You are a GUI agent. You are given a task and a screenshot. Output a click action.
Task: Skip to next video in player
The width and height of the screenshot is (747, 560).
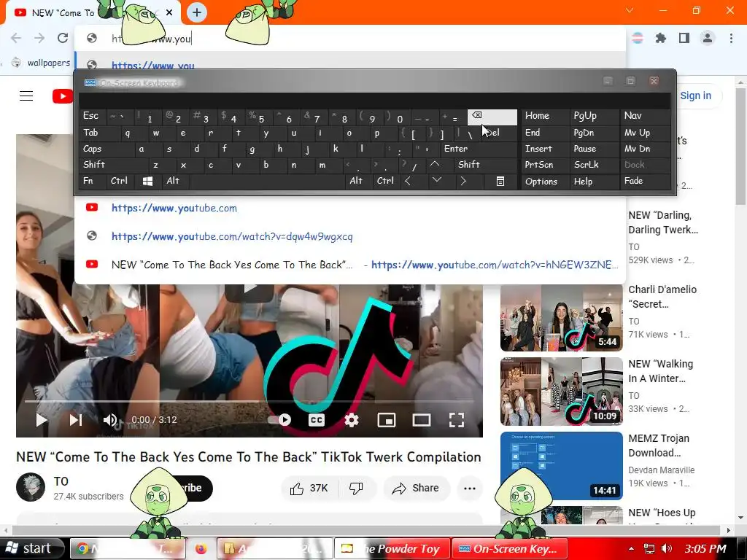click(x=76, y=419)
